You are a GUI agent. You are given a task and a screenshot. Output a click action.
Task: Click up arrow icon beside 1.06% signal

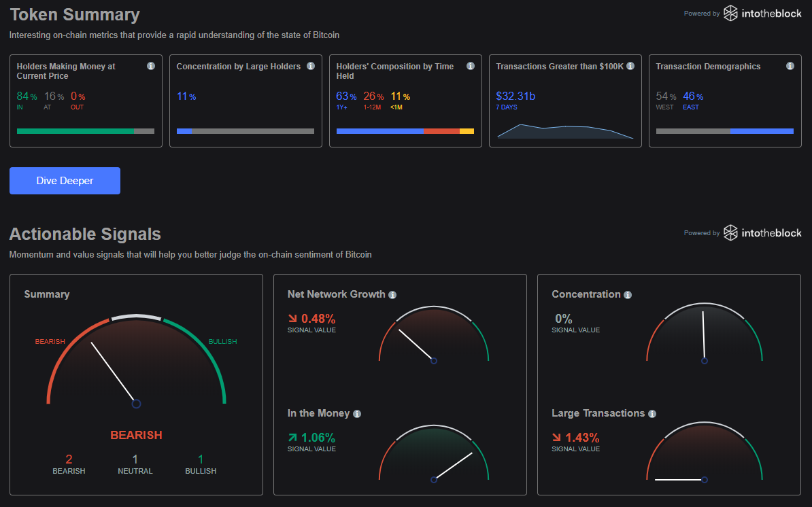tap(292, 438)
